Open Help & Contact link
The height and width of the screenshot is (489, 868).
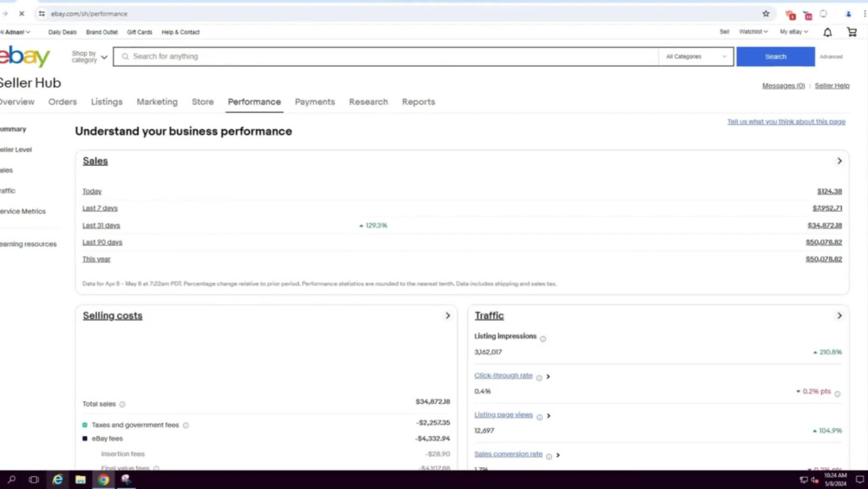point(181,32)
